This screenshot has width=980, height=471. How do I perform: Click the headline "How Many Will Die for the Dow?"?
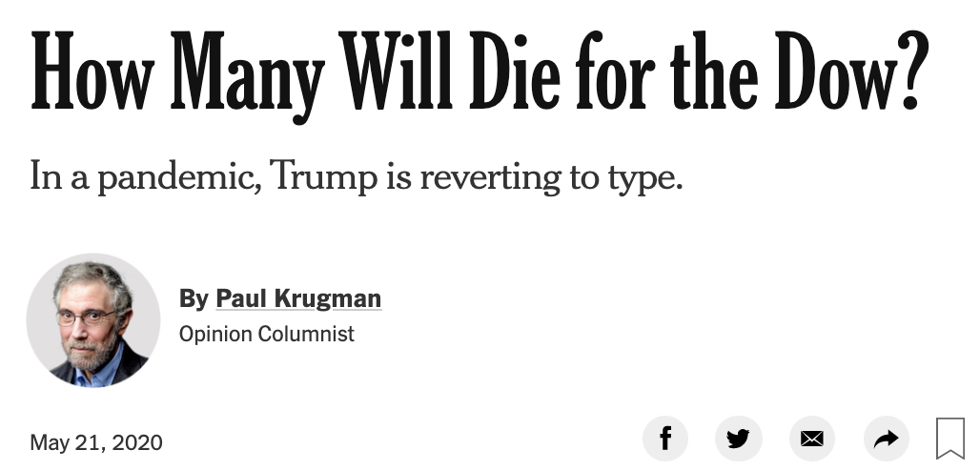click(480, 74)
